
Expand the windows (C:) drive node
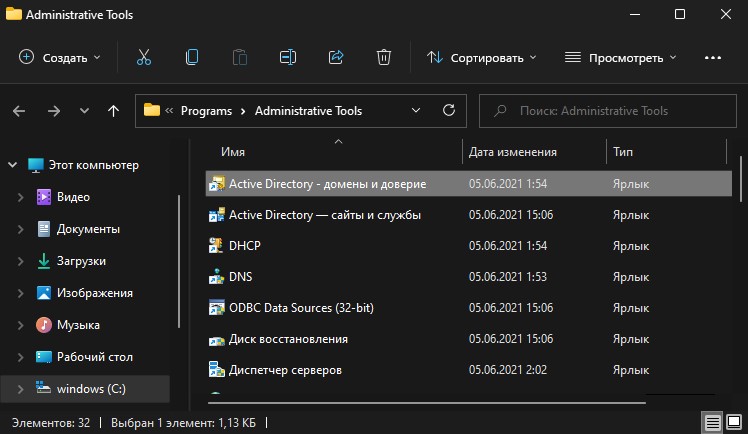(21, 389)
